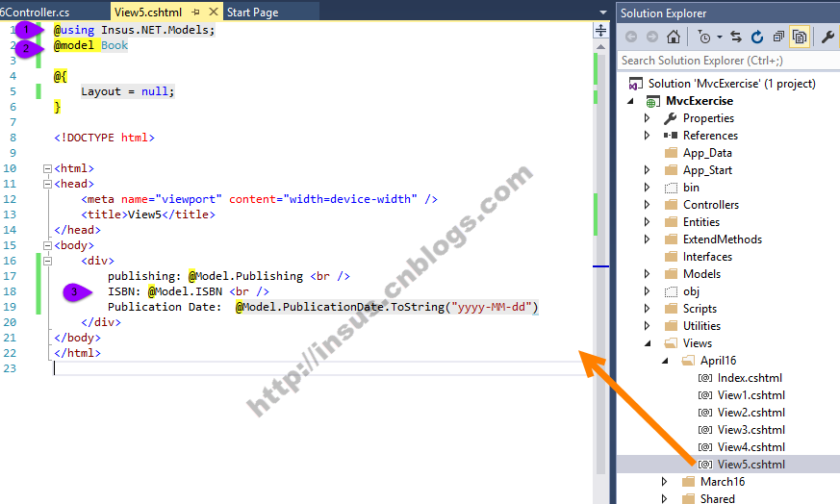This screenshot has width=840, height=504.
Task: Click the bin hidden folder icon
Action: click(x=671, y=188)
